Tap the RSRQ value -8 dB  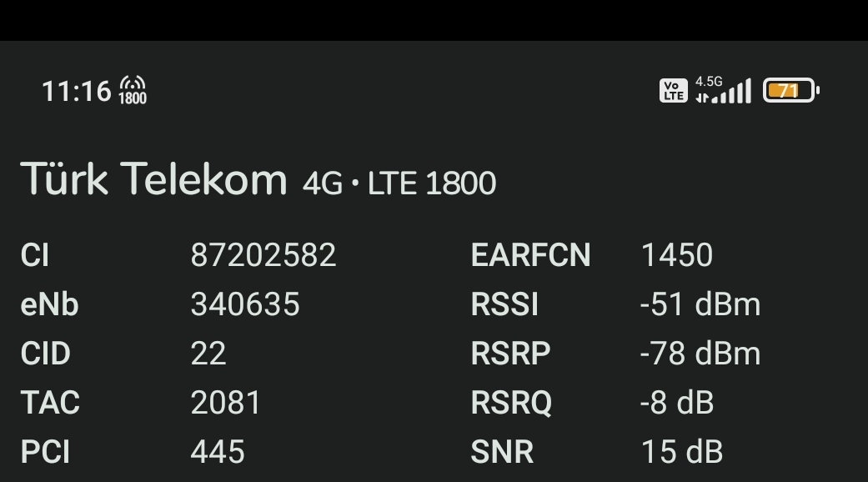click(676, 402)
